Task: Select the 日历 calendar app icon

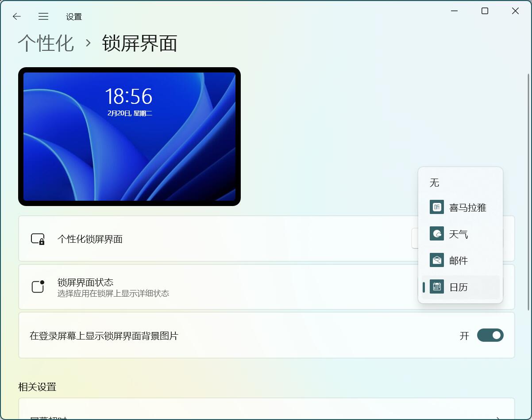Action: 437,287
